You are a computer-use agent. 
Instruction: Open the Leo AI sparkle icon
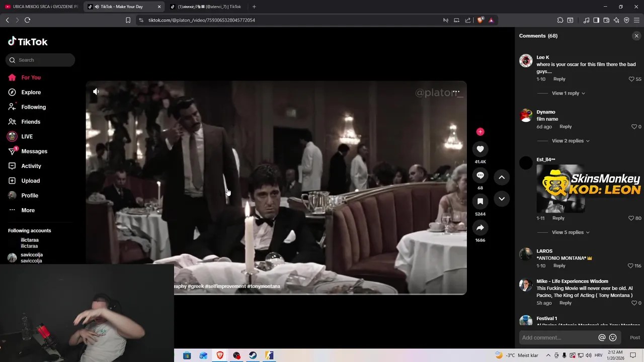[x=616, y=20]
